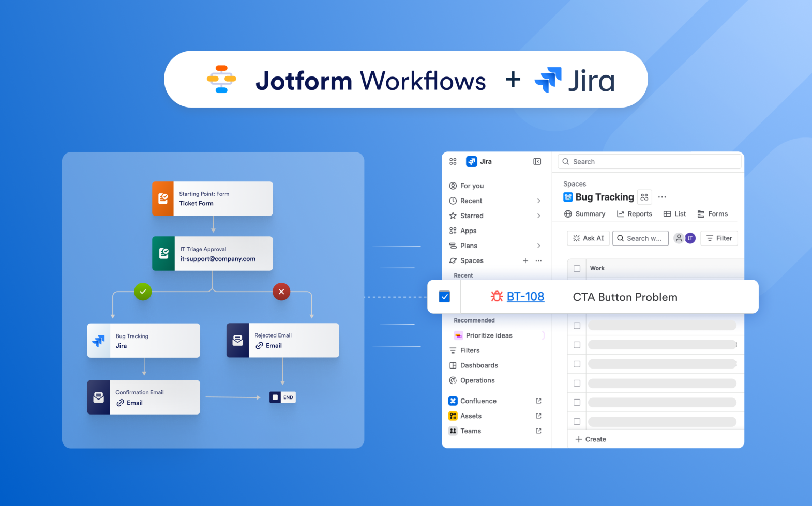
Task: Tick the fifth placeholder row checkbox under BT-108
Action: (577, 402)
